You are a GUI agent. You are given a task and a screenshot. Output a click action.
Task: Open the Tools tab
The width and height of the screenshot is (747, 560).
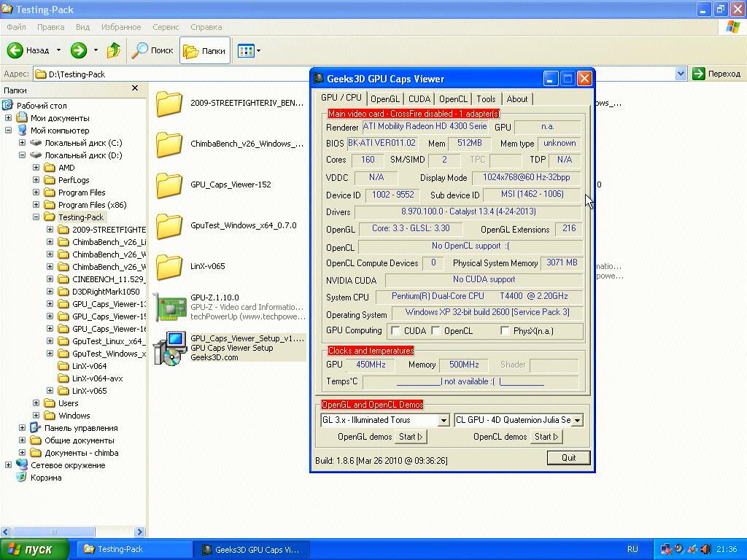[486, 99]
